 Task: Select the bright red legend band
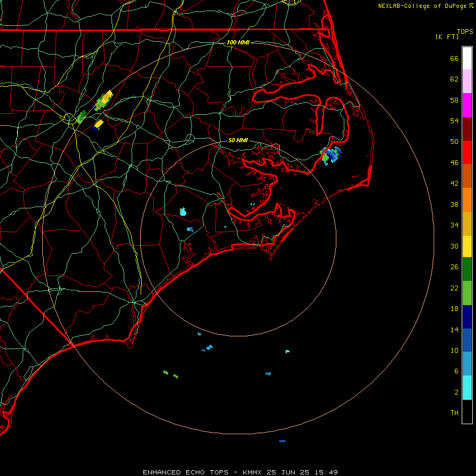467,152
